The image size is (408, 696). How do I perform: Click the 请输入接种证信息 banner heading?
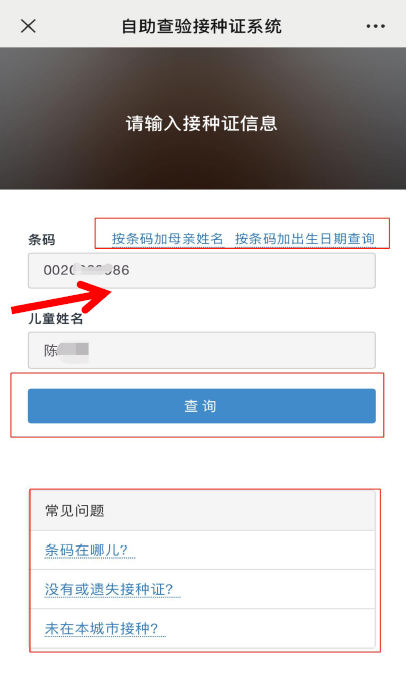[202, 123]
